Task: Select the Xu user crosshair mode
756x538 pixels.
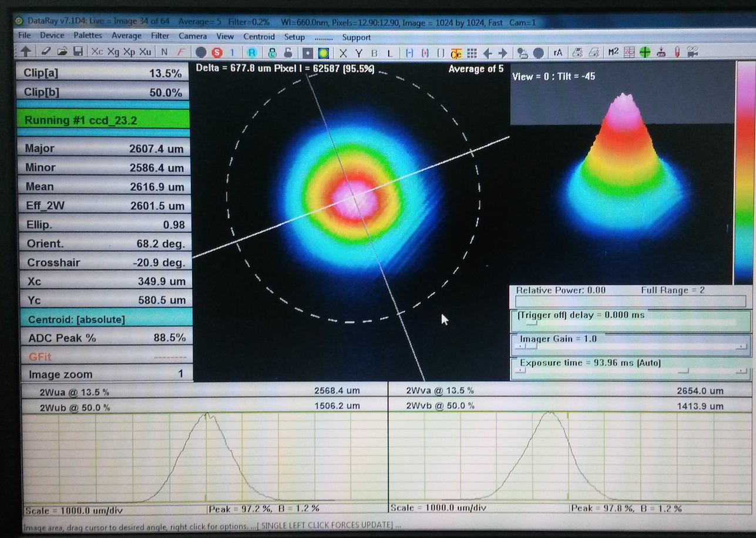Action: point(145,52)
